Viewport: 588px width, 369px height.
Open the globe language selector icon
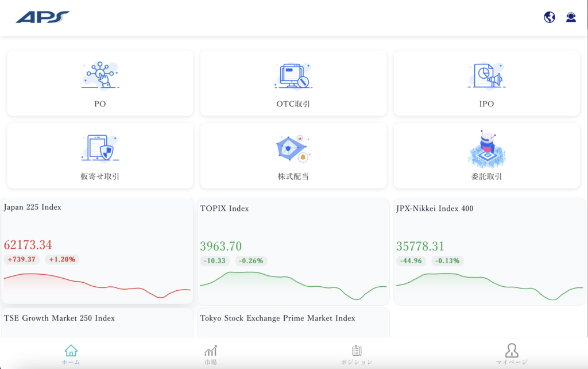point(550,17)
